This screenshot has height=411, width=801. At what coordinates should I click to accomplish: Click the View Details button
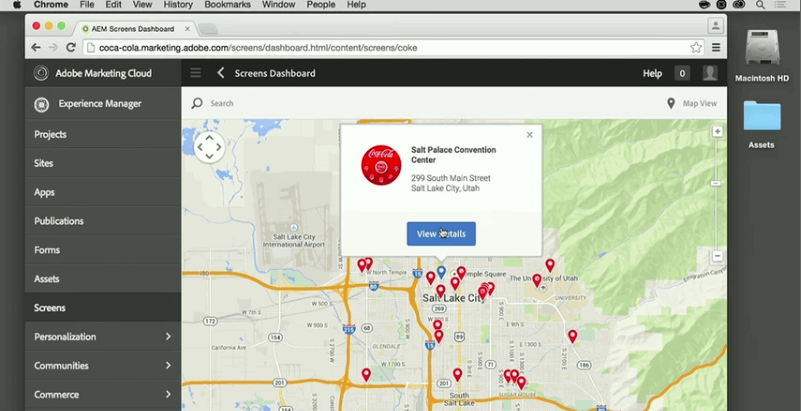(441, 234)
